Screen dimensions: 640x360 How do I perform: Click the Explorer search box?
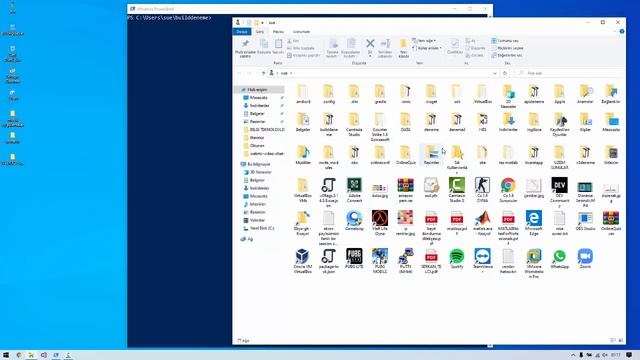coord(569,73)
